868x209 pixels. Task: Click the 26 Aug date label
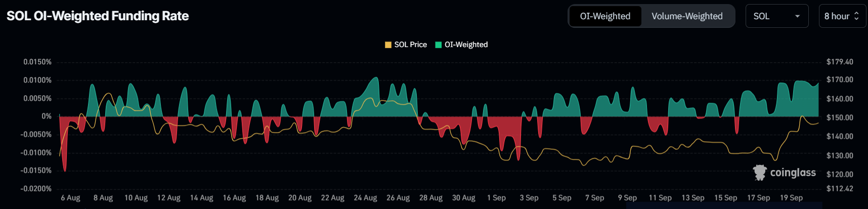(x=398, y=198)
